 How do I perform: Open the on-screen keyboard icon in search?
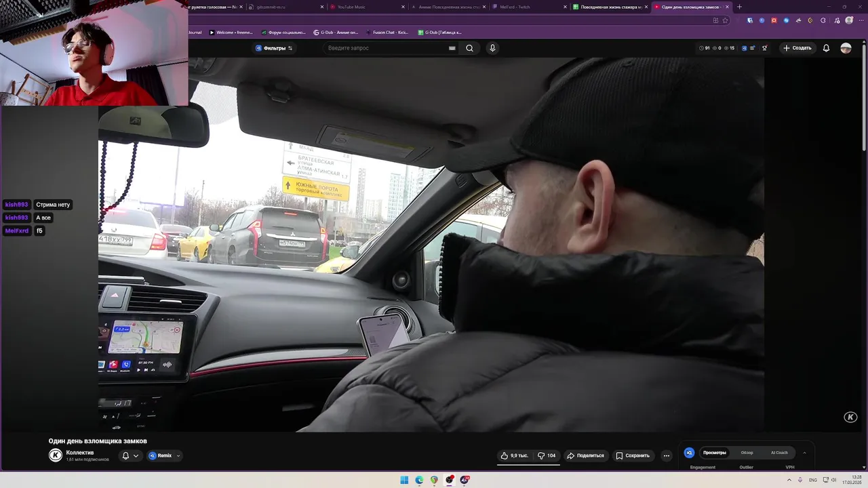pos(452,48)
